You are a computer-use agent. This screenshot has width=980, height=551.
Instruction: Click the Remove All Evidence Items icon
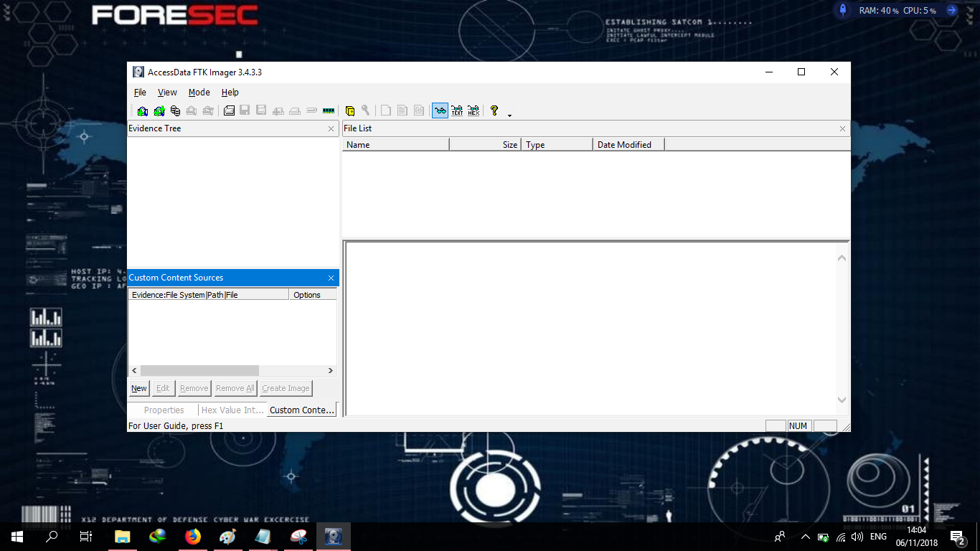[208, 110]
